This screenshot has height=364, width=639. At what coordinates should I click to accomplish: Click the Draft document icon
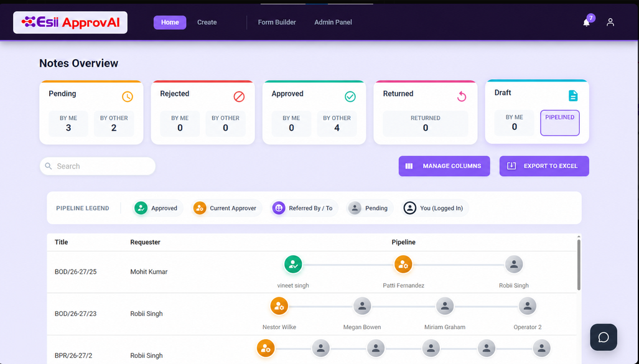tap(573, 96)
